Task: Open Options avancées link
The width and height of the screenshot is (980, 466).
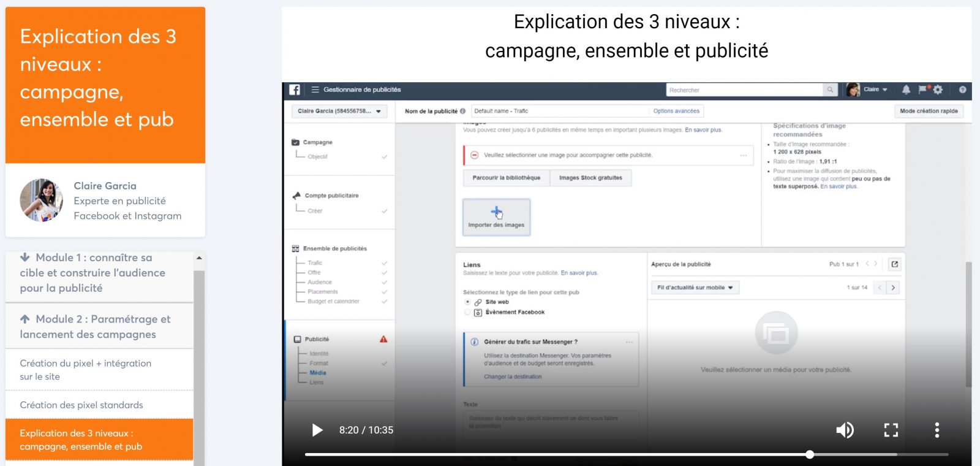Action: point(676,111)
